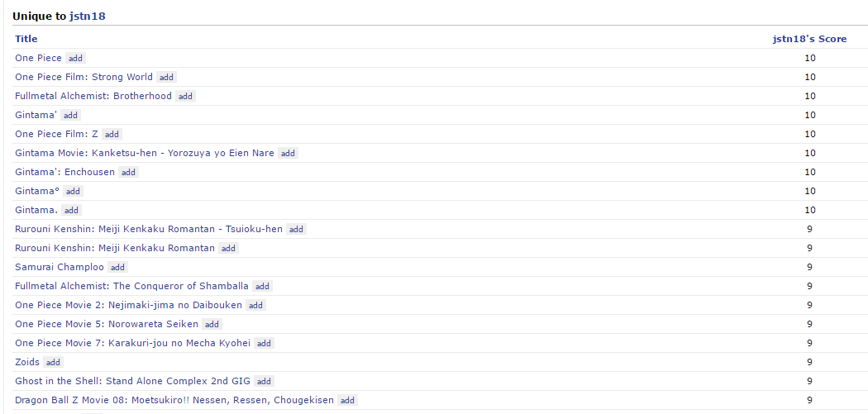Sort by the Title column header

[x=26, y=39]
